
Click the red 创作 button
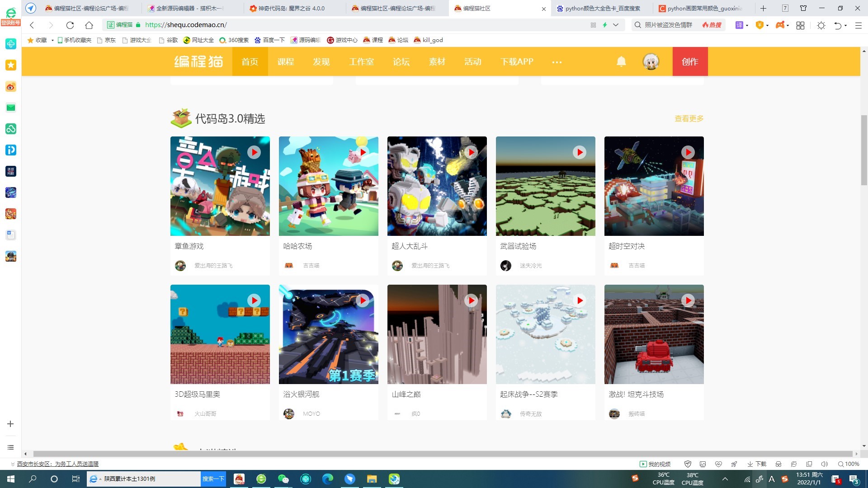point(690,61)
